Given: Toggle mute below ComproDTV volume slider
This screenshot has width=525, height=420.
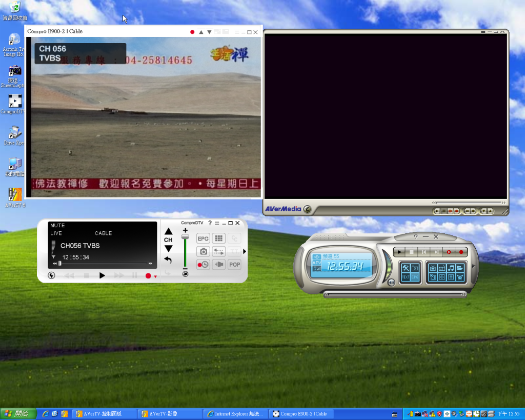Looking at the screenshot, I should (185, 274).
